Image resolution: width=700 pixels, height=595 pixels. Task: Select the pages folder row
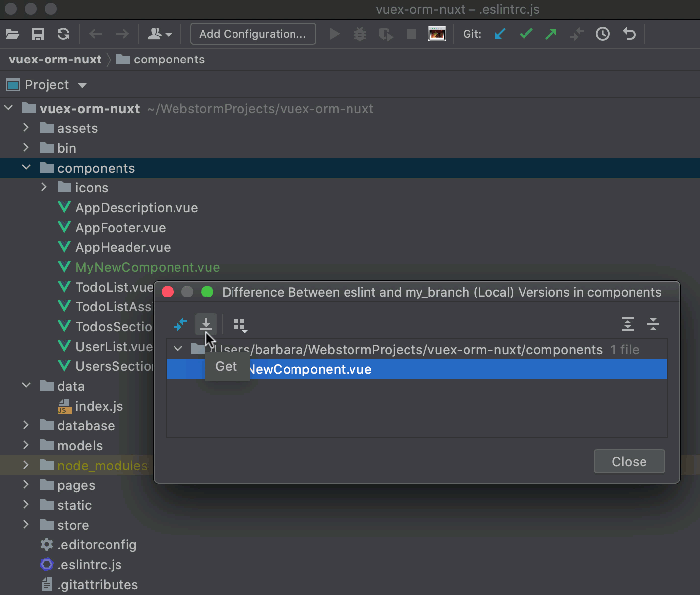(x=77, y=485)
